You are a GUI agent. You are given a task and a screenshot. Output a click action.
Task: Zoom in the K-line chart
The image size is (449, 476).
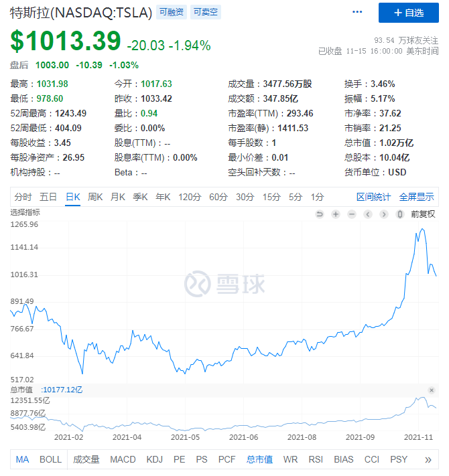pyautogui.click(x=335, y=214)
